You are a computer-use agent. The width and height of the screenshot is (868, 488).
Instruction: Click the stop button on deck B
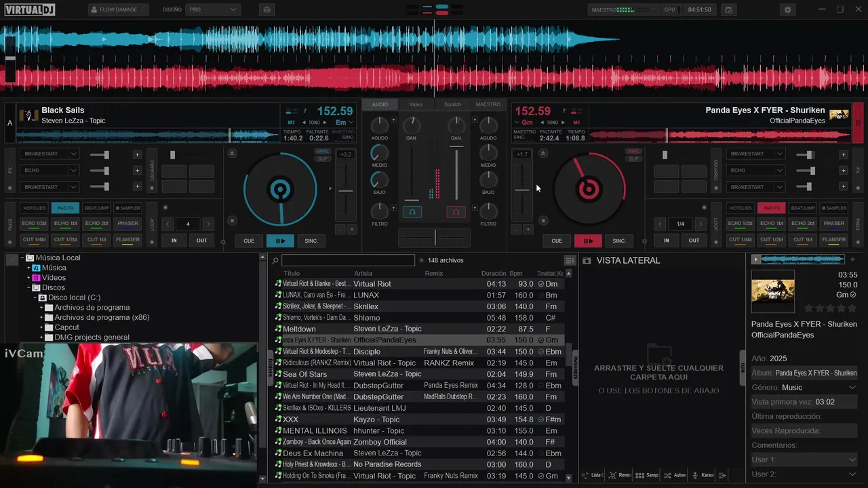click(542, 220)
